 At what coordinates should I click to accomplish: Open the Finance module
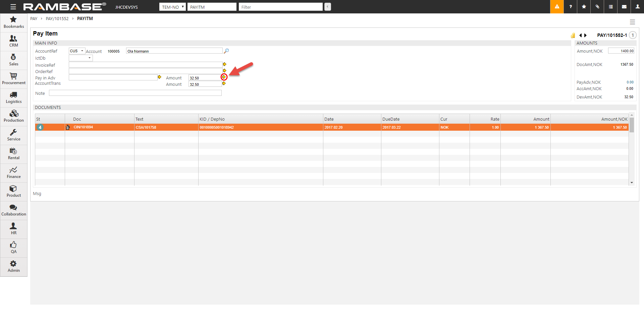click(14, 173)
